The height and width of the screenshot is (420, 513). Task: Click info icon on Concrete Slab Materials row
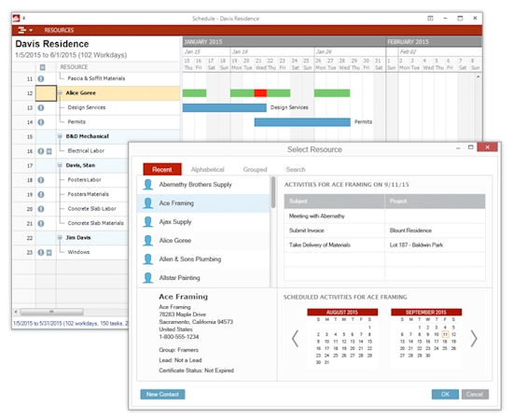click(x=41, y=223)
